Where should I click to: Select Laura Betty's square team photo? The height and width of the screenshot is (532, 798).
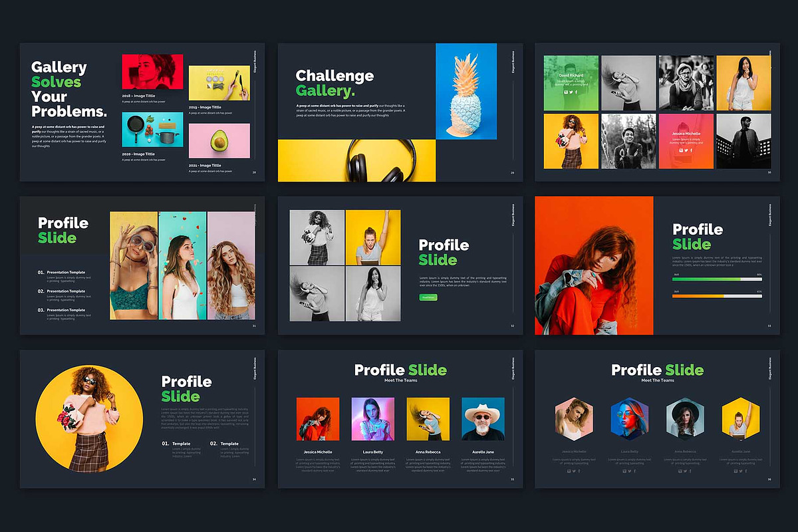372,419
